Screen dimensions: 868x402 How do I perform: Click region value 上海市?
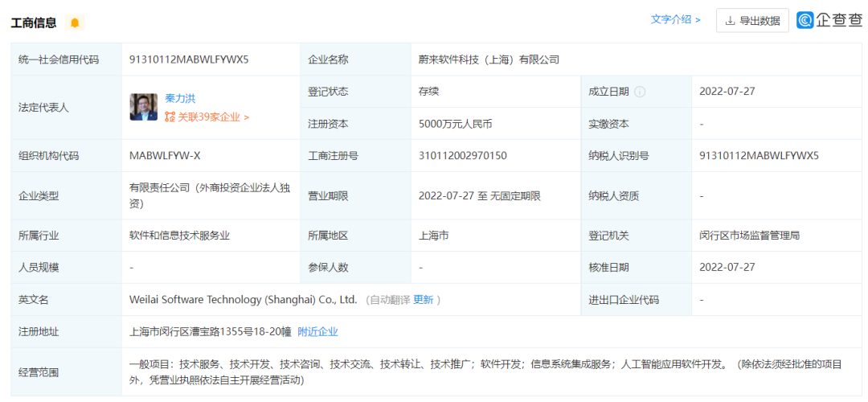434,236
